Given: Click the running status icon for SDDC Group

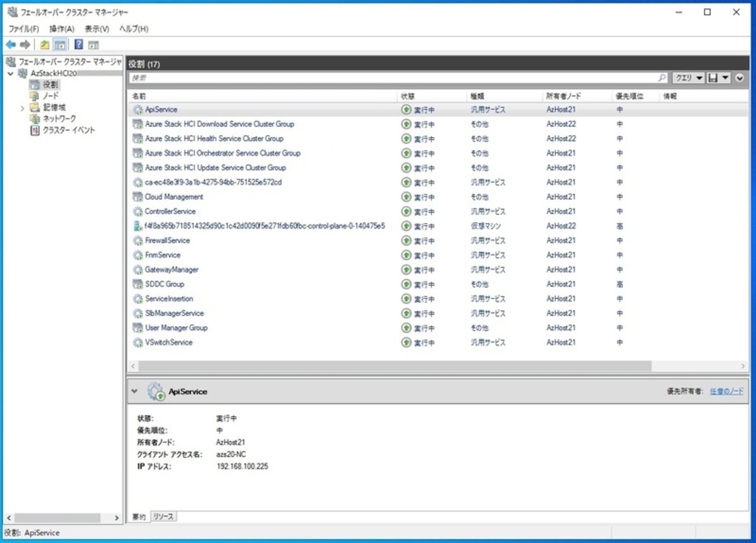Looking at the screenshot, I should click(x=406, y=284).
